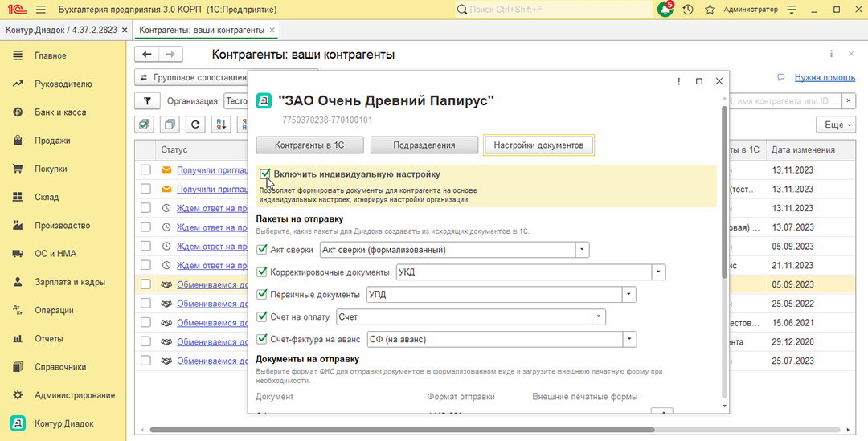This screenshot has width=868, height=441.
Task: Focus the Поиск Ctrl+Shift+F search field
Action: (554, 10)
